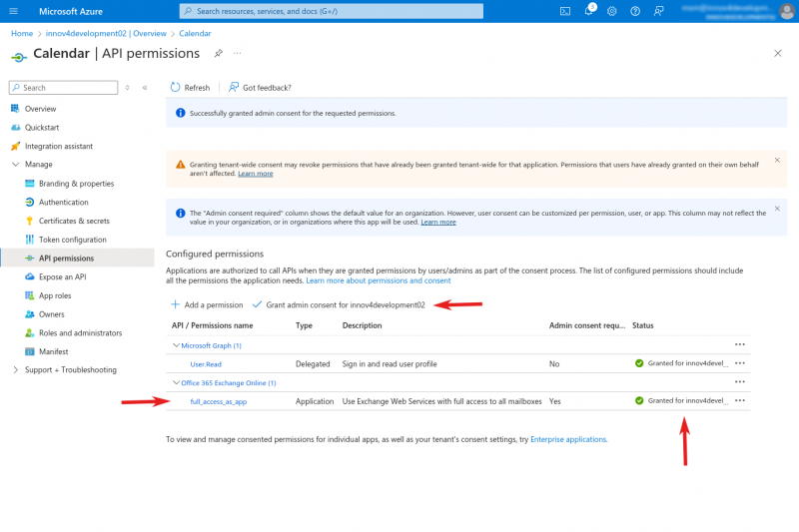The height and width of the screenshot is (532, 799).
Task: Open the User.Read permission
Action: (206, 364)
